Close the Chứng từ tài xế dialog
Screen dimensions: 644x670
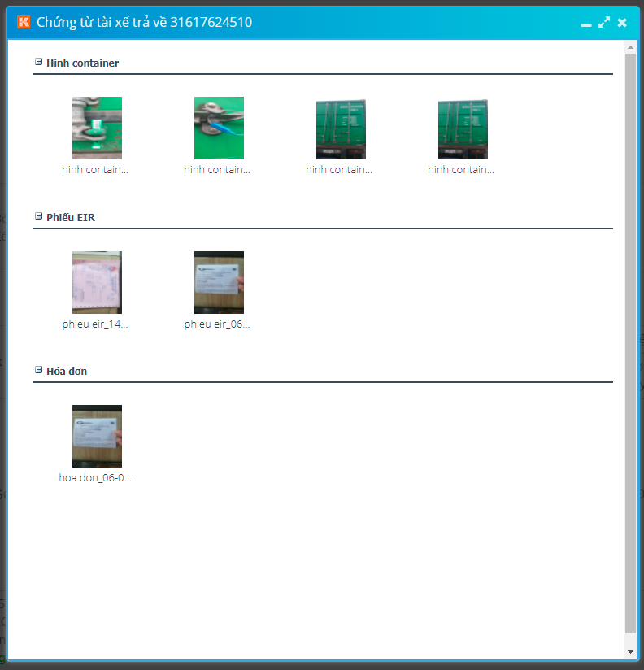622,23
